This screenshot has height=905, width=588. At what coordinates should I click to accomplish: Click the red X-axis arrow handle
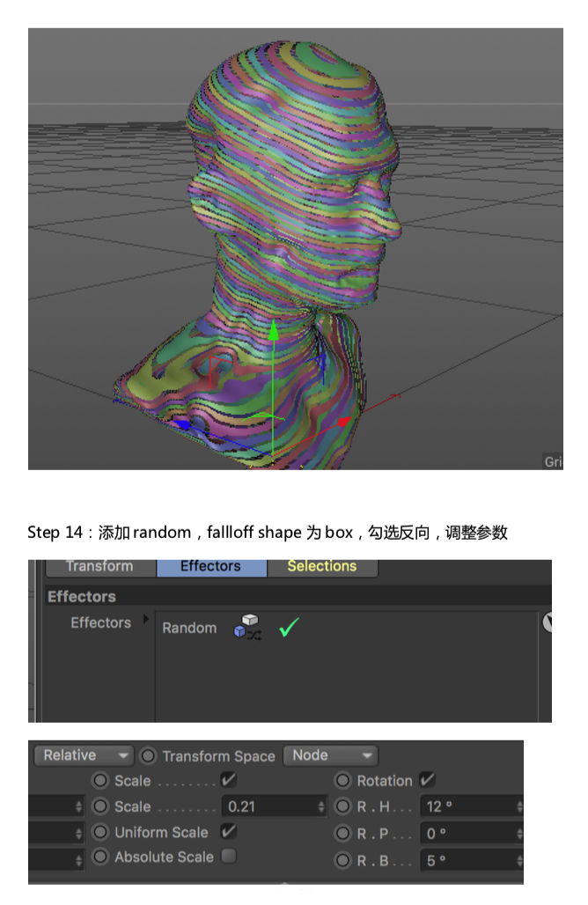(344, 422)
